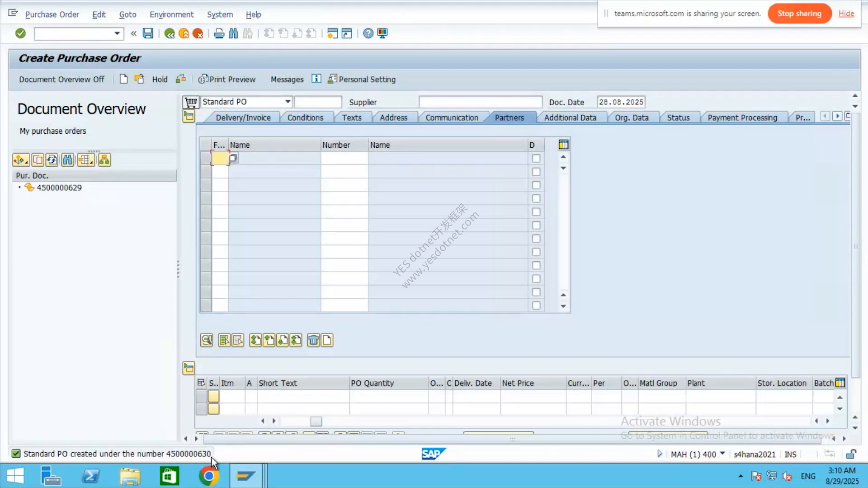This screenshot has height=488, width=868.
Task: Open the Environment menu
Action: tap(171, 14)
